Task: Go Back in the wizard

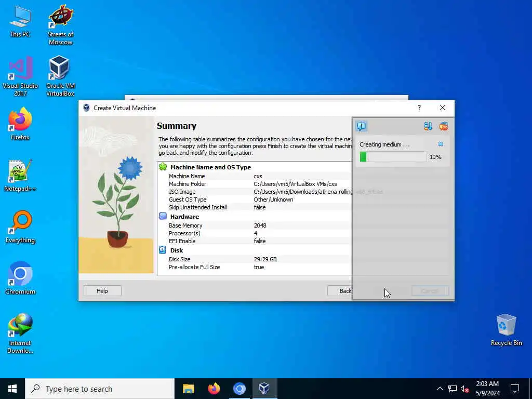Action: (x=340, y=291)
